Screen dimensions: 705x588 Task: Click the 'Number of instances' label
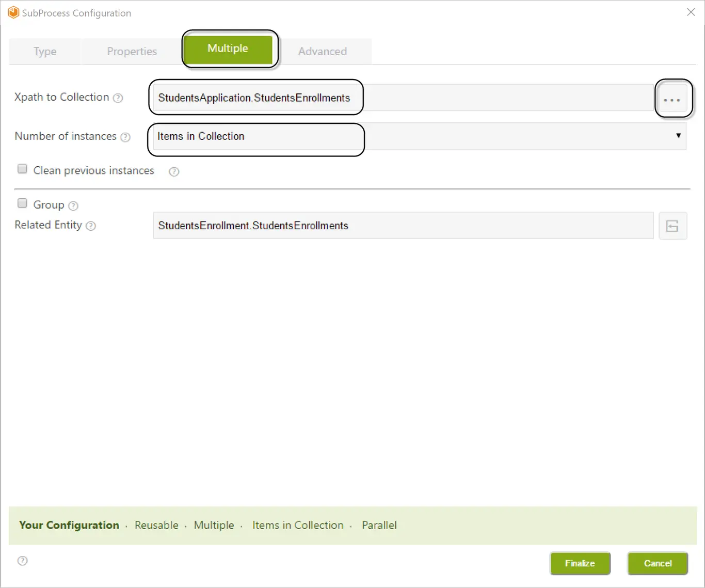point(66,136)
